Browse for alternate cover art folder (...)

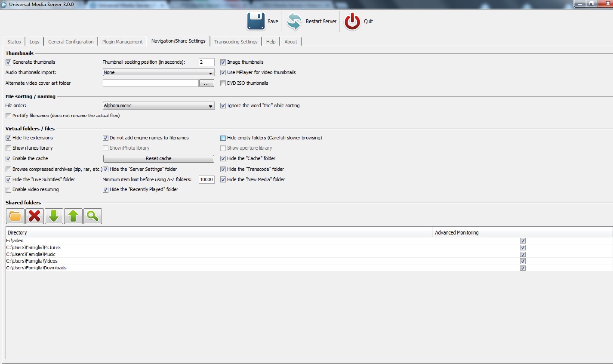[206, 83]
